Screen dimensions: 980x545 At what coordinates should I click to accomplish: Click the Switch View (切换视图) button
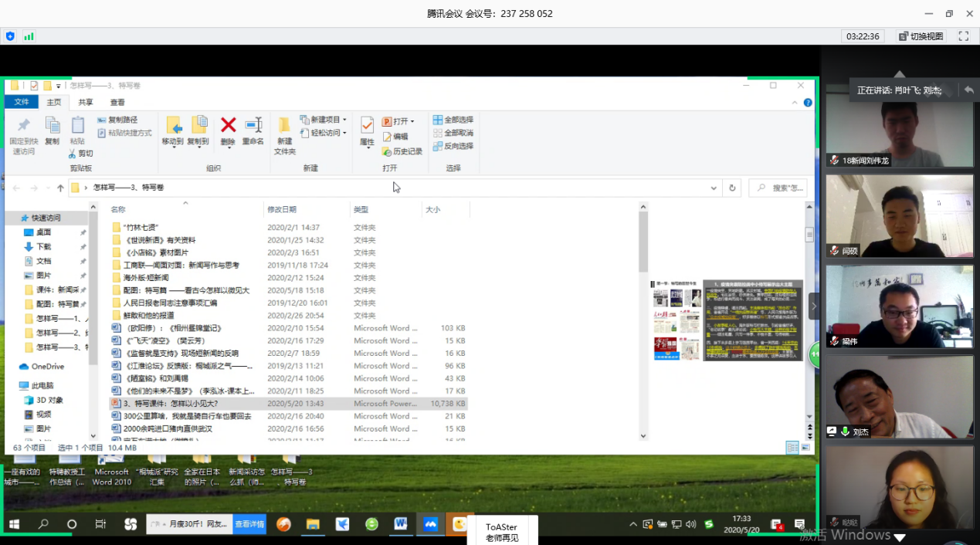[x=921, y=36]
